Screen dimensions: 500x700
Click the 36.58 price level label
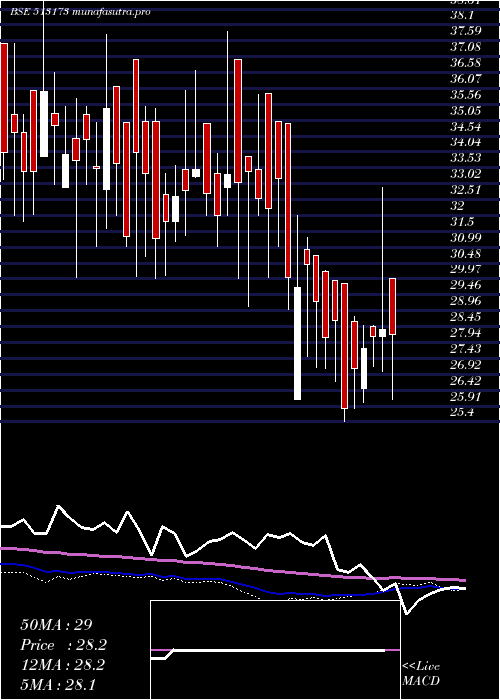(x=466, y=62)
